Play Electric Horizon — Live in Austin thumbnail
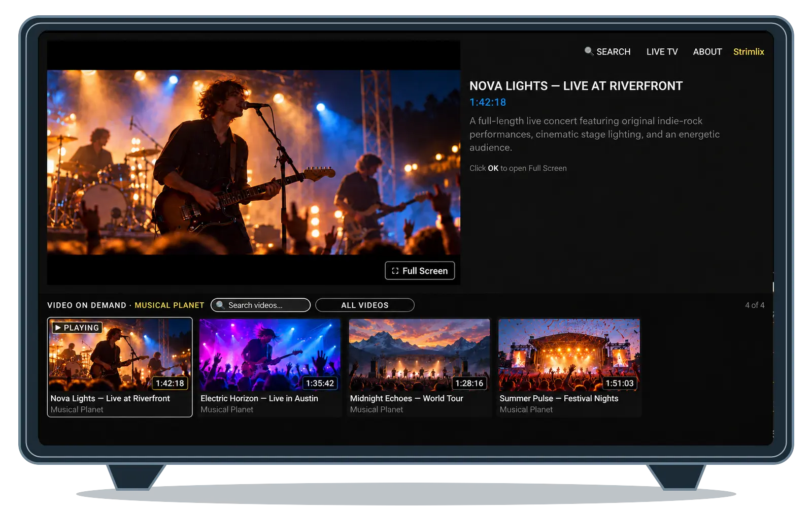This screenshot has width=812, height=508. [270, 355]
